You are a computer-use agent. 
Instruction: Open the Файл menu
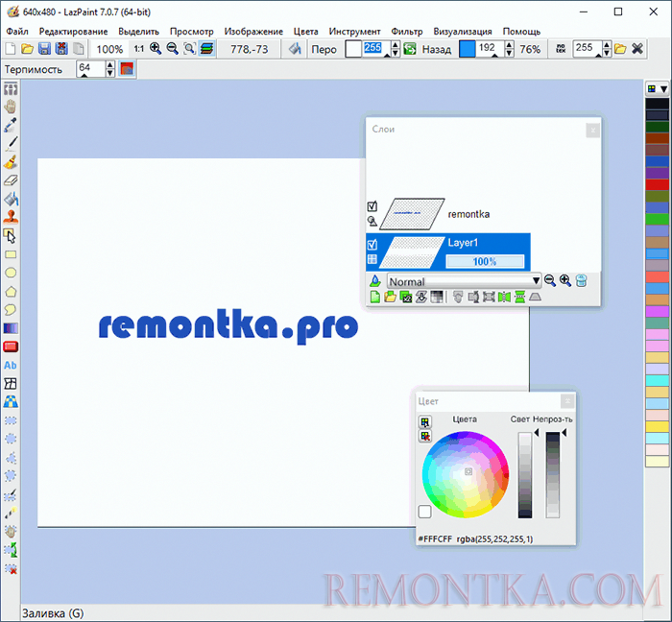[x=17, y=32]
